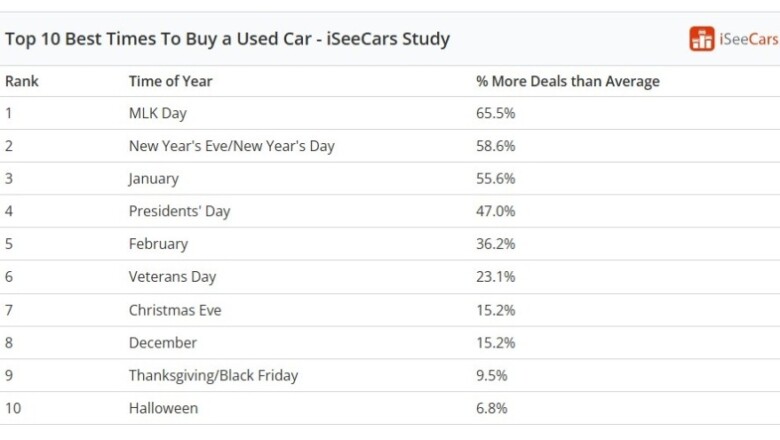The image size is (780, 440).
Task: Click the 23.1% value
Action: click(x=495, y=277)
